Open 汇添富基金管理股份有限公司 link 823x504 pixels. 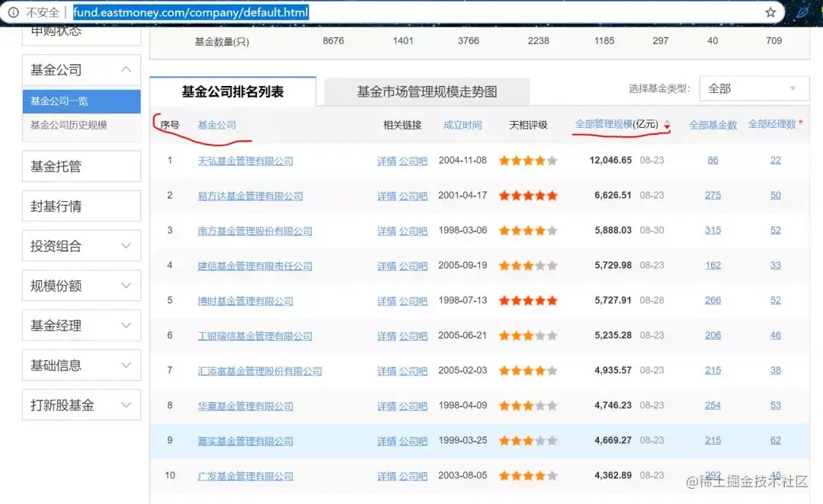[260, 371]
